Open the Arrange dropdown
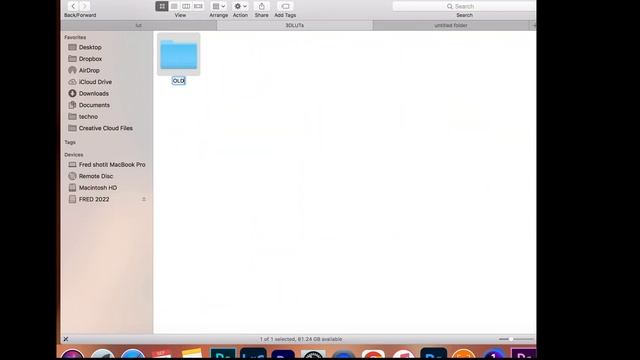This screenshot has height=360, width=640. point(219,6)
